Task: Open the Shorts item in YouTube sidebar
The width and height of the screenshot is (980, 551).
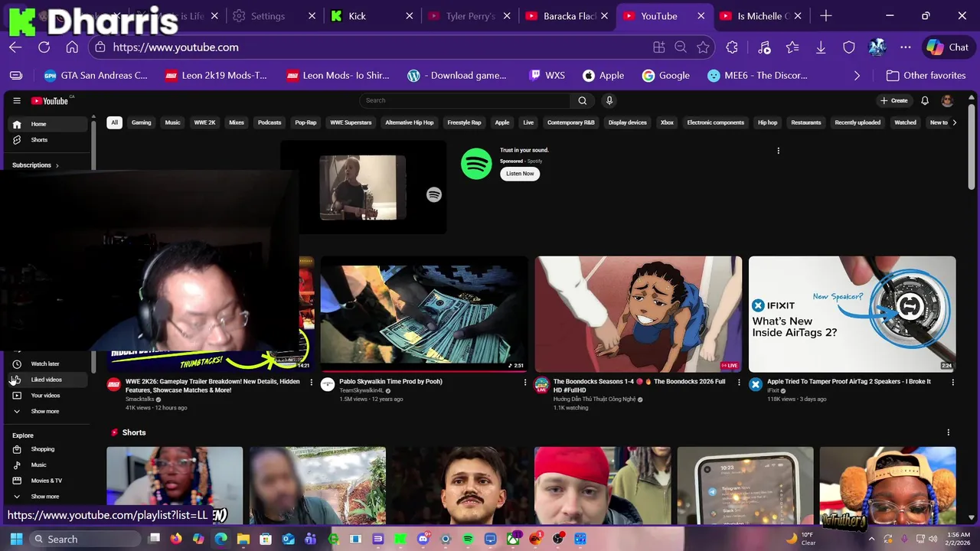Action: click(47, 140)
